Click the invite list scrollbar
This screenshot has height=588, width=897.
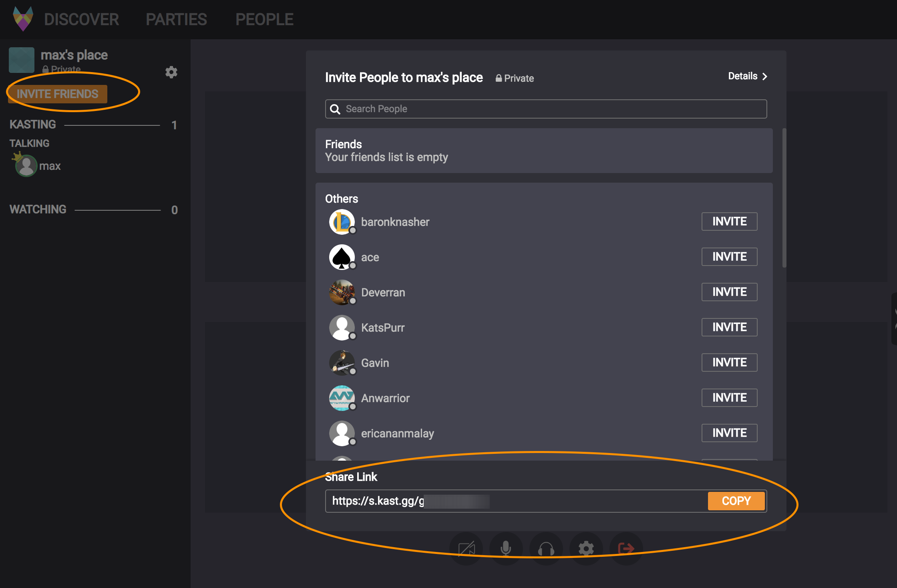(784, 198)
